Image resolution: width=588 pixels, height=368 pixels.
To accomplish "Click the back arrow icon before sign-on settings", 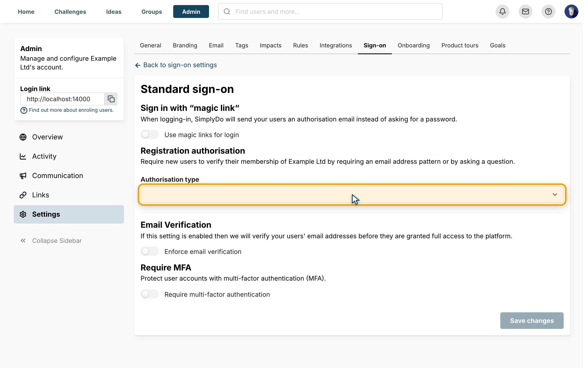I will (138, 65).
